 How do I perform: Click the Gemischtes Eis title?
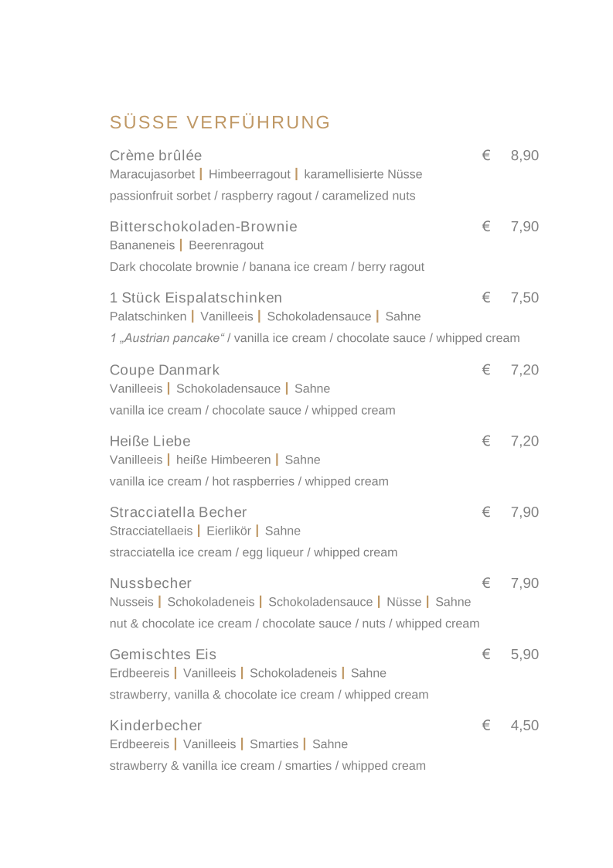[x=162, y=654]
